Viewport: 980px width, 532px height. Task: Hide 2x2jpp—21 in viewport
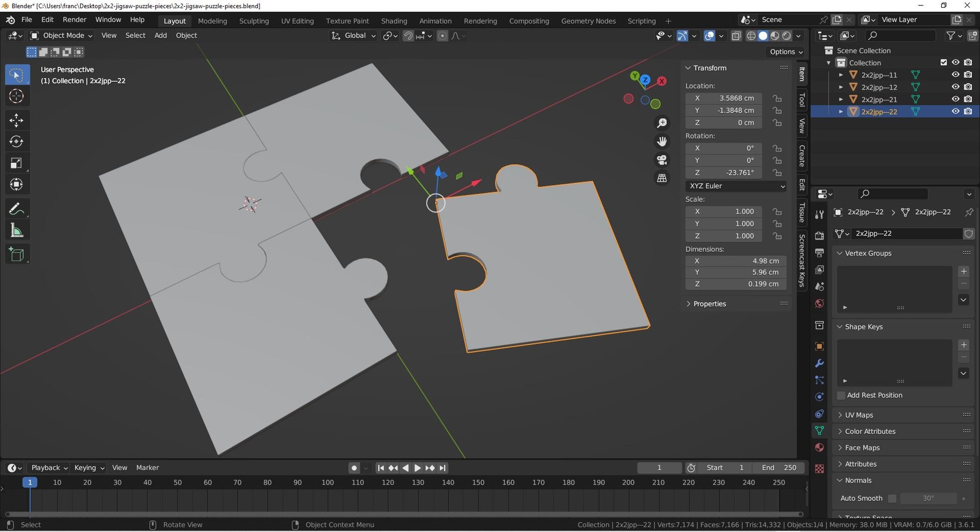[955, 99]
